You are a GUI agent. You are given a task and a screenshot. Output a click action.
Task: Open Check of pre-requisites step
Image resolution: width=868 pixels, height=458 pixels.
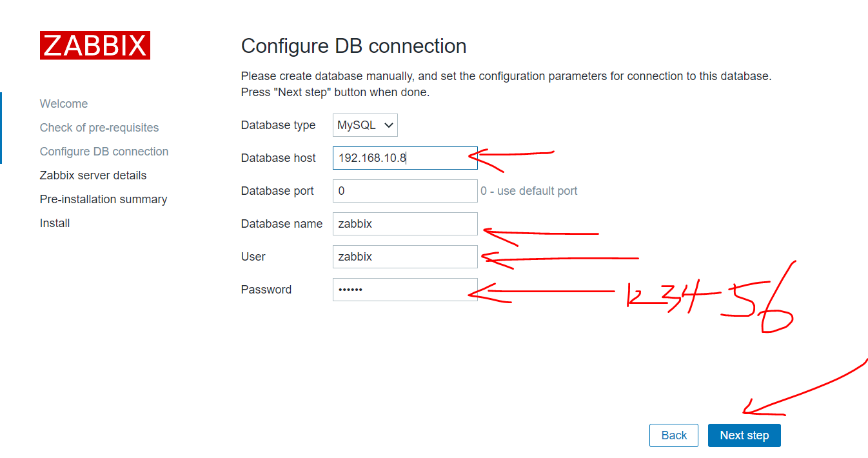point(99,128)
